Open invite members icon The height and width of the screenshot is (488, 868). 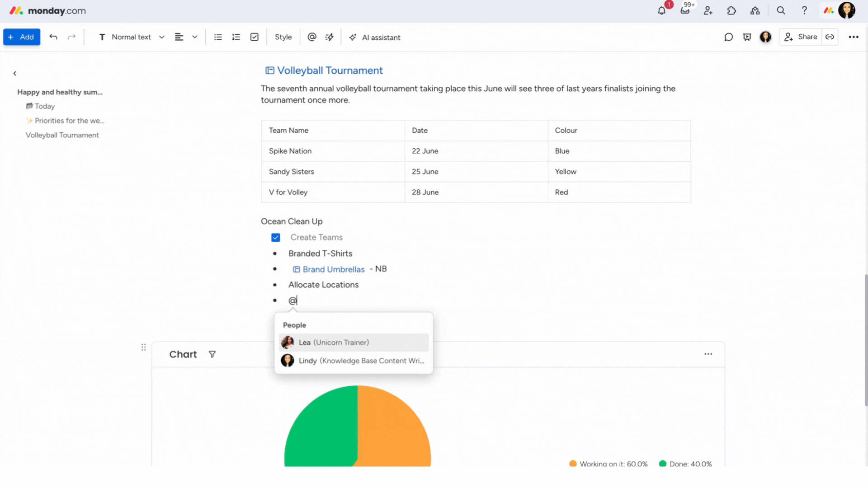pos(708,11)
